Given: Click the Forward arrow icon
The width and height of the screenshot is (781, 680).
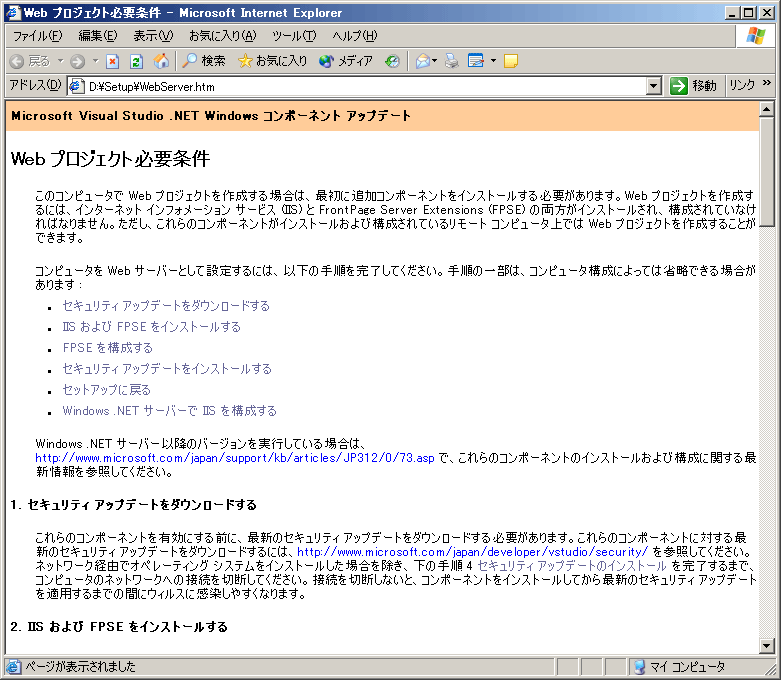Looking at the screenshot, I should (x=77, y=61).
